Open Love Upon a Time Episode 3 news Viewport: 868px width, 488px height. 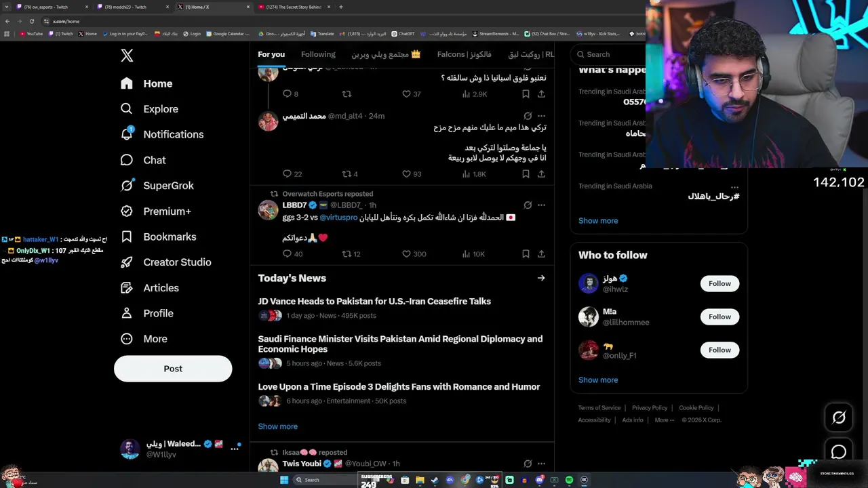pyautogui.click(x=399, y=387)
